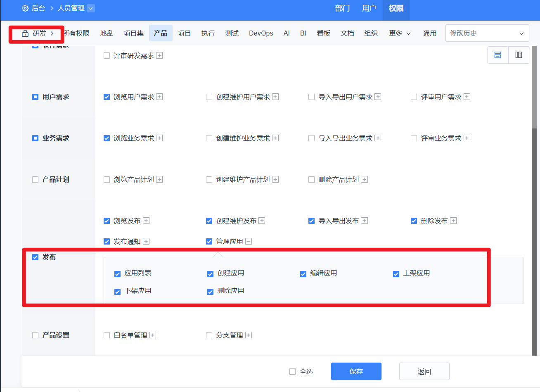Click the 保存 button
The width and height of the screenshot is (540, 392).
pos(356,371)
